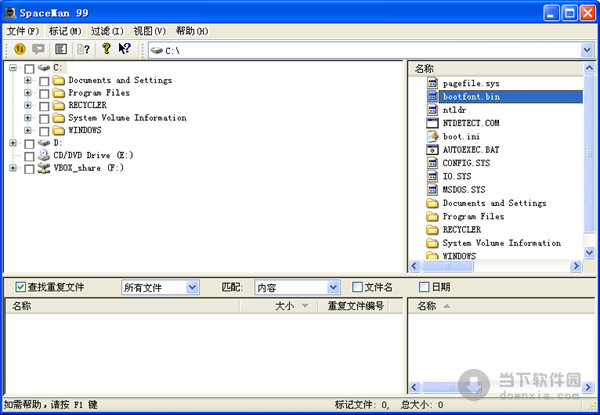The width and height of the screenshot is (600, 415).
Task: Click the C:\ path address field
Action: pyautogui.click(x=365, y=50)
